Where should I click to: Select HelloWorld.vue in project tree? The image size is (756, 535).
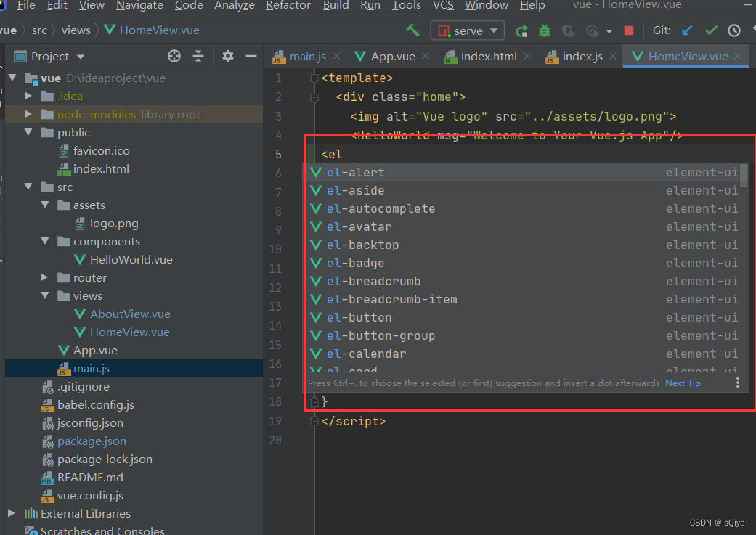click(x=131, y=260)
